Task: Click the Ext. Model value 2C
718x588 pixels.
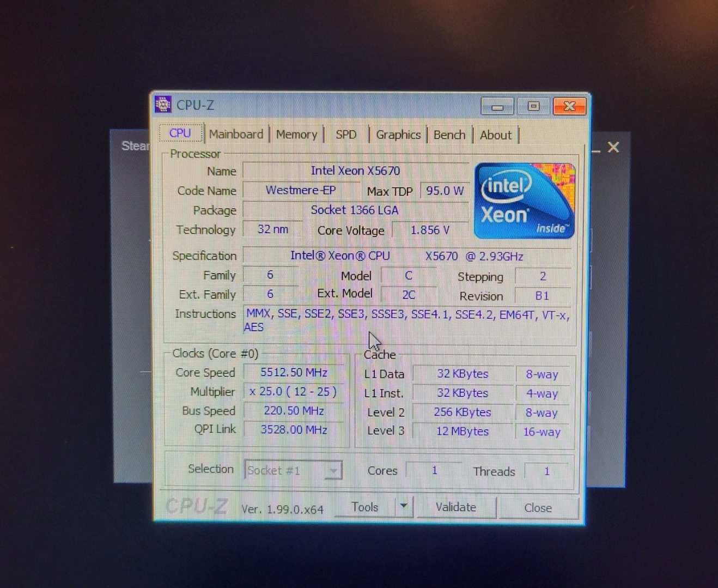Action: (409, 295)
